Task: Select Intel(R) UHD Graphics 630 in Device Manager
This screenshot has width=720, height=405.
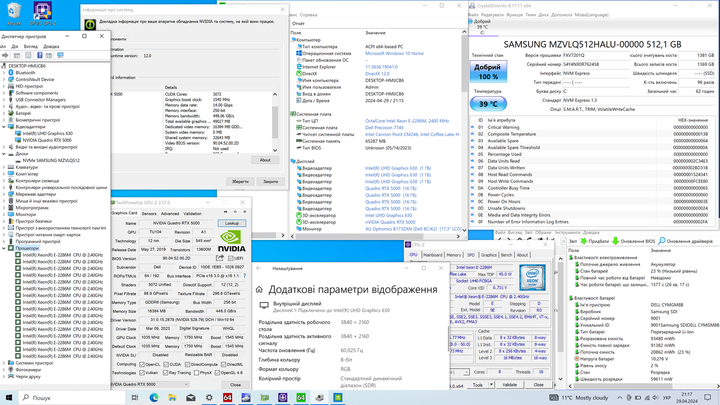Action: [x=47, y=133]
